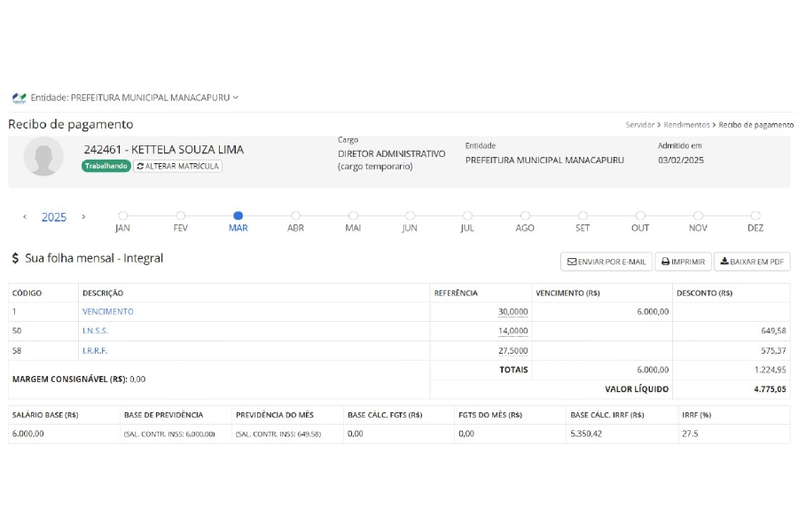The image size is (798, 532).
Task: Select the ABR month on timeline
Action: [295, 215]
